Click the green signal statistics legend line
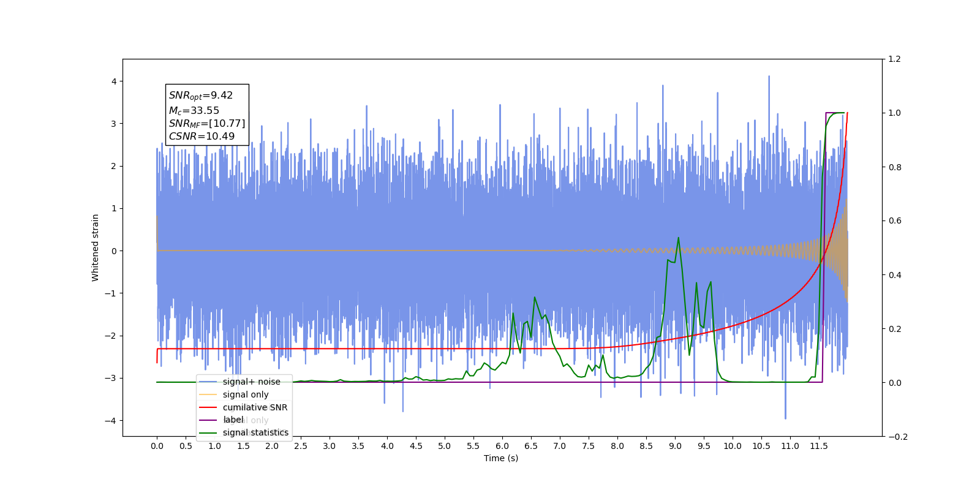This screenshot has height=490, width=980. point(208,433)
